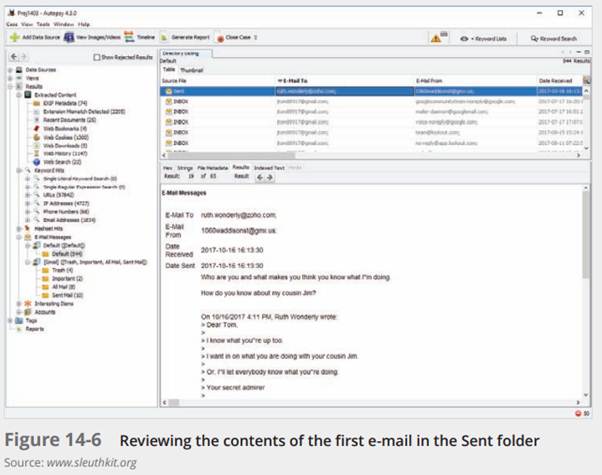Expand the Tags node
This screenshot has width=602, height=475.
coord(10,321)
